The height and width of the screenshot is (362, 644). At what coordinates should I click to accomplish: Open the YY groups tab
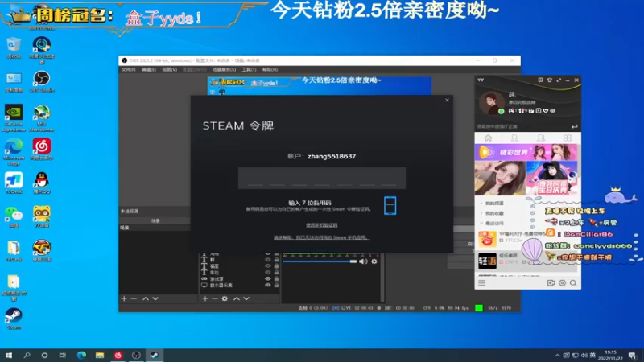[x=540, y=138]
